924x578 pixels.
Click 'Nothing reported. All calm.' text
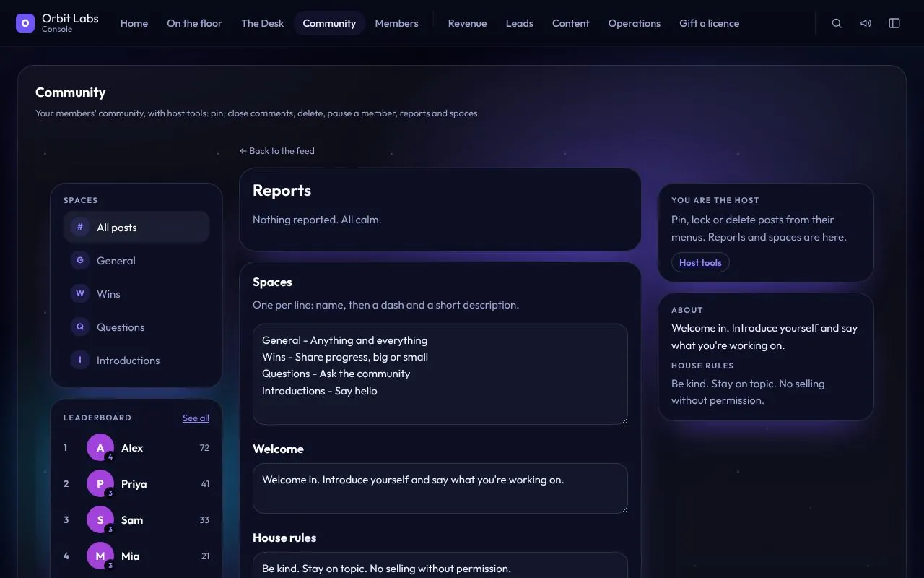coord(317,220)
